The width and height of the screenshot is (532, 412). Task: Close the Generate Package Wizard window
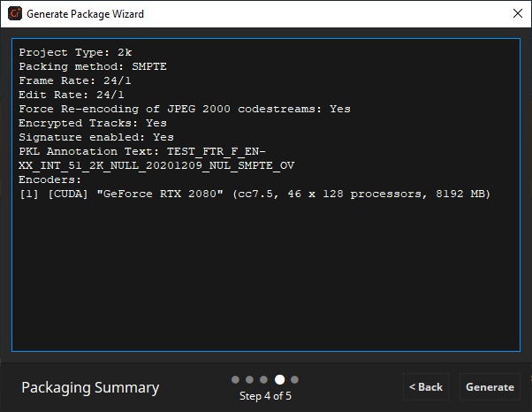pos(517,14)
